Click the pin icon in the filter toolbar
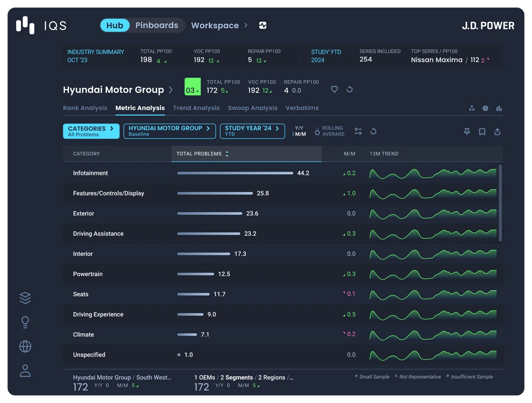Image resolution: width=532 pixels, height=403 pixels. click(x=467, y=131)
